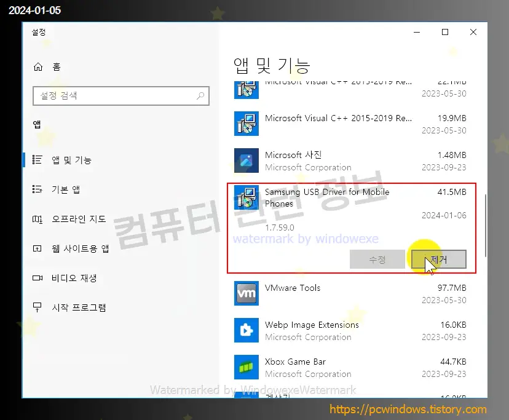Click the 2024-01-06 install date

444,215
